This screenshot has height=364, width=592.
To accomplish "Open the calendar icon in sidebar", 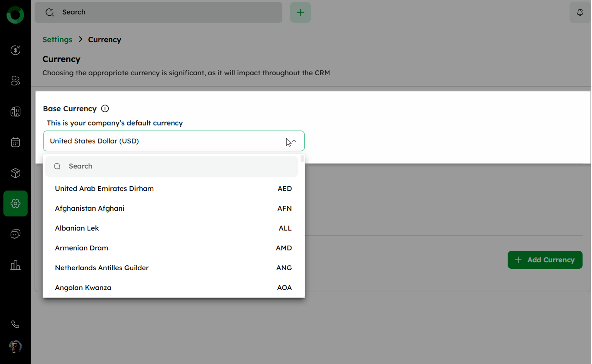I will pos(15,142).
